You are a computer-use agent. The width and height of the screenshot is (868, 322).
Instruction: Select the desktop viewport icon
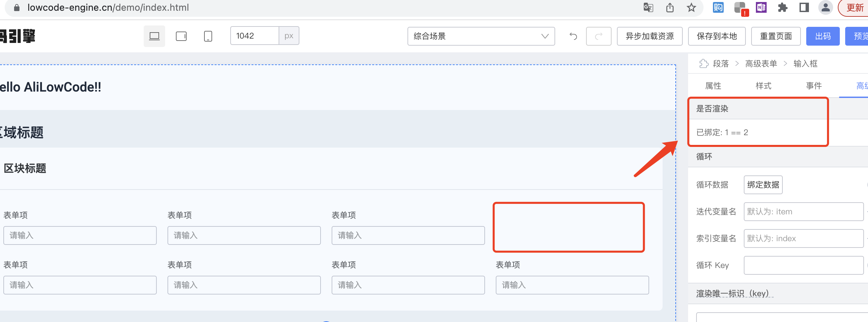pos(154,36)
